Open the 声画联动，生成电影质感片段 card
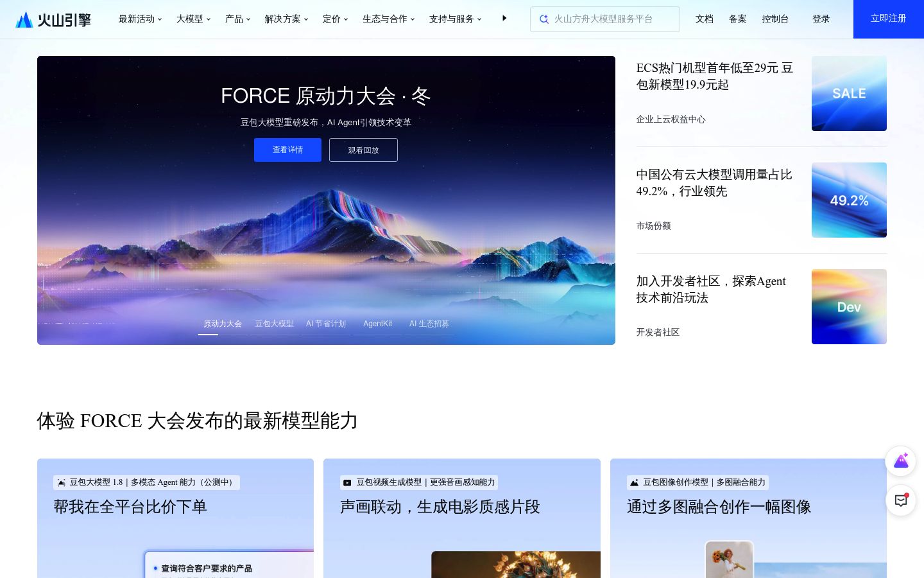The image size is (924, 578). click(462, 518)
